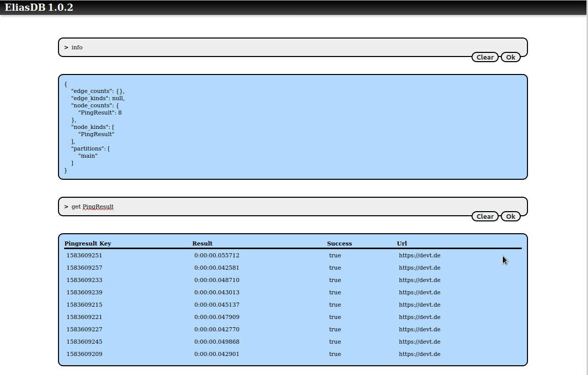Click Ok button for get PingResult command
Screen dimensions: 588x375
click(x=511, y=217)
